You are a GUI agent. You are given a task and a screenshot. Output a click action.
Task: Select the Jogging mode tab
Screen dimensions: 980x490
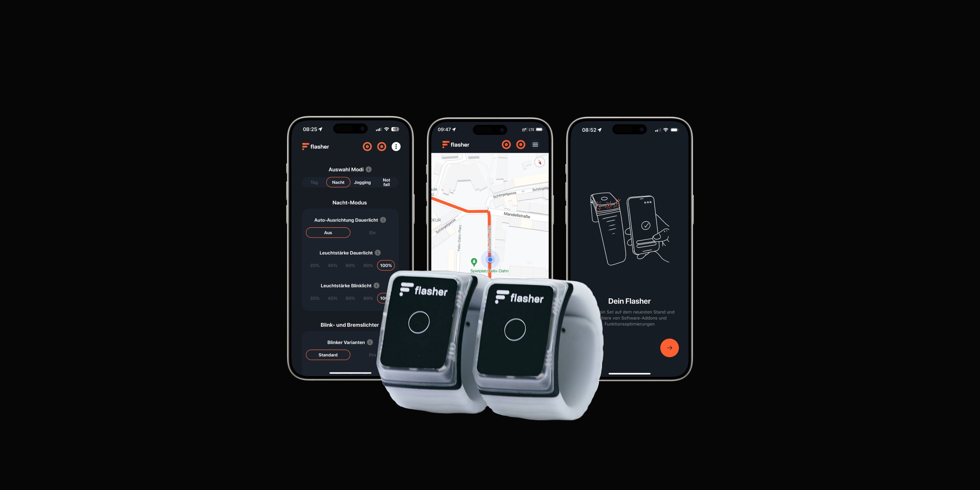pyautogui.click(x=363, y=182)
